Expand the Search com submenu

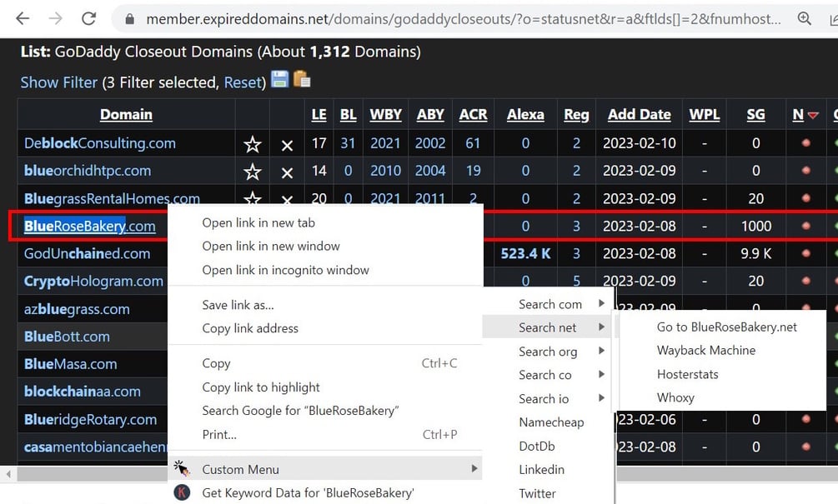(x=601, y=303)
